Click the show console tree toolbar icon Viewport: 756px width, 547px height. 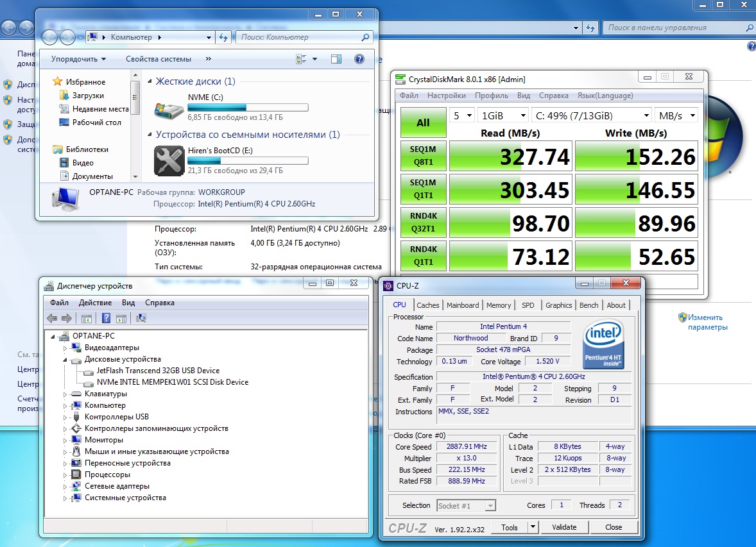[86, 318]
